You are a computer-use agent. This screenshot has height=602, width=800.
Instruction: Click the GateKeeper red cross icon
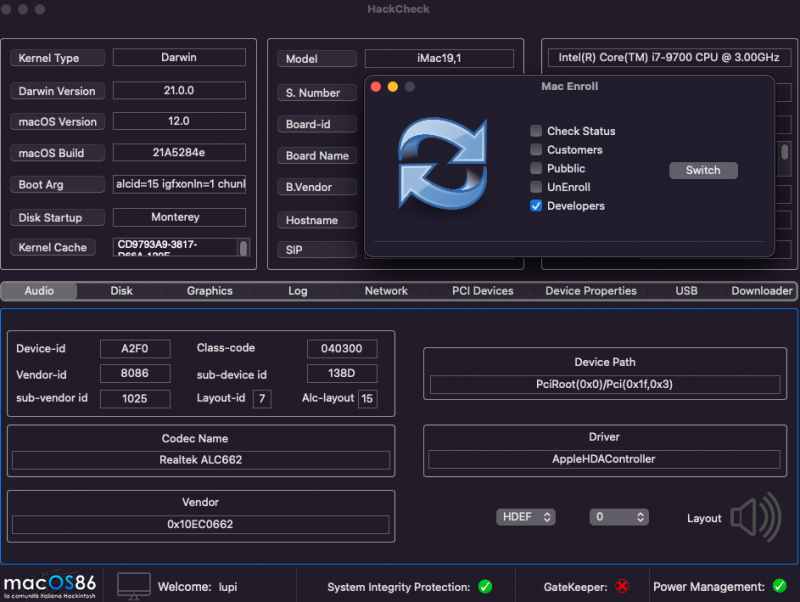pyautogui.click(x=622, y=587)
